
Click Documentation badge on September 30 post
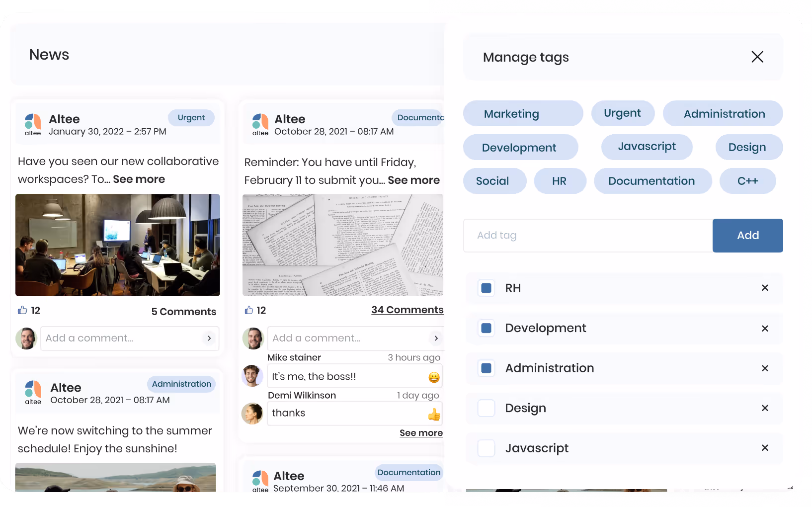coord(408,473)
